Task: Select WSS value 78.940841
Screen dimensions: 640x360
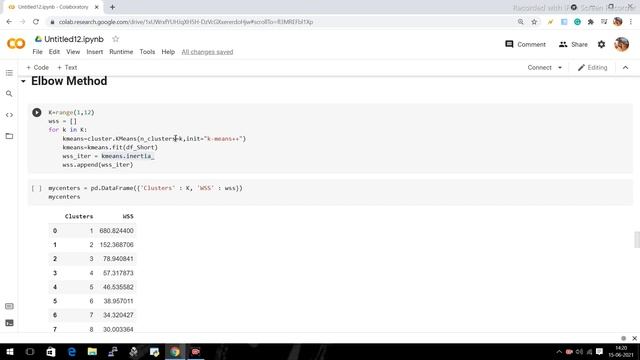Action: pos(118,259)
